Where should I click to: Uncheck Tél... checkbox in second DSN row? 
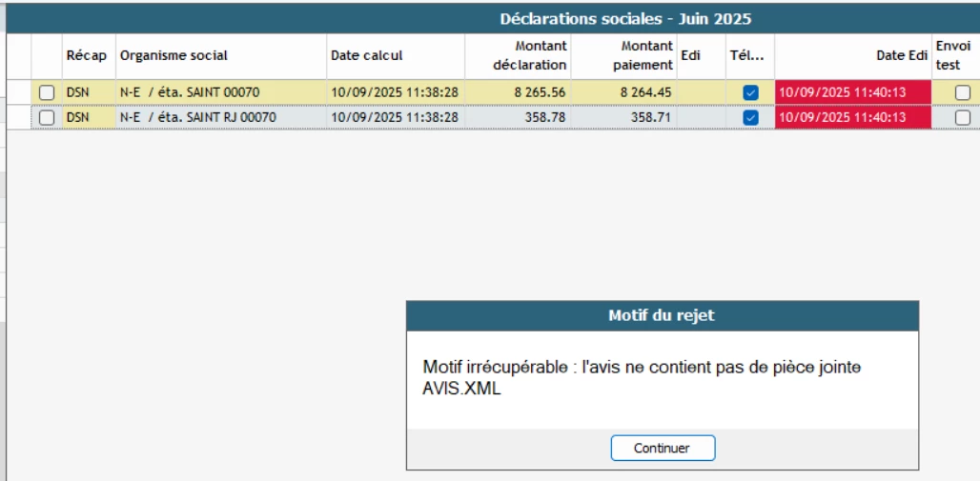[x=750, y=117]
